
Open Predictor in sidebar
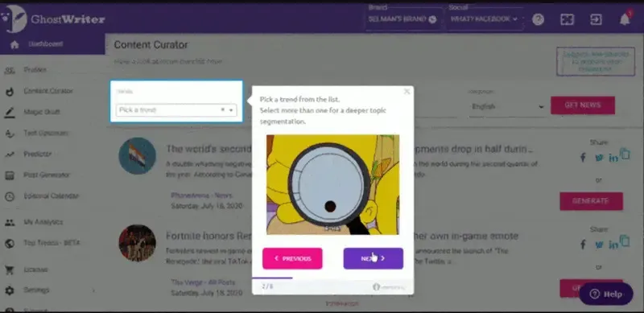(x=37, y=154)
